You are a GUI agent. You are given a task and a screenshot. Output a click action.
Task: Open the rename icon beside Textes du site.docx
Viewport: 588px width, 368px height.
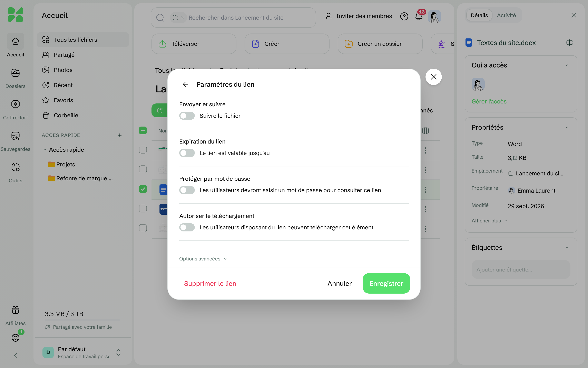point(570,43)
